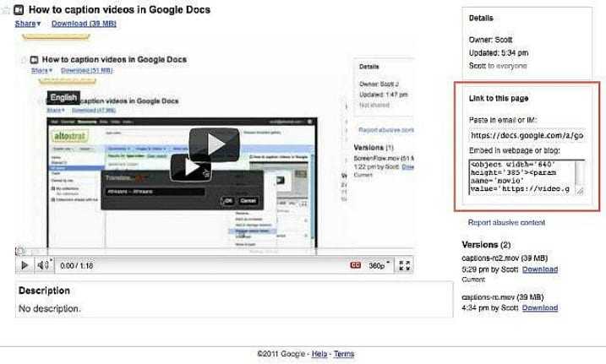This screenshot has width=606, height=364.
Task: Open the Help link in the footer
Action: pos(319,354)
